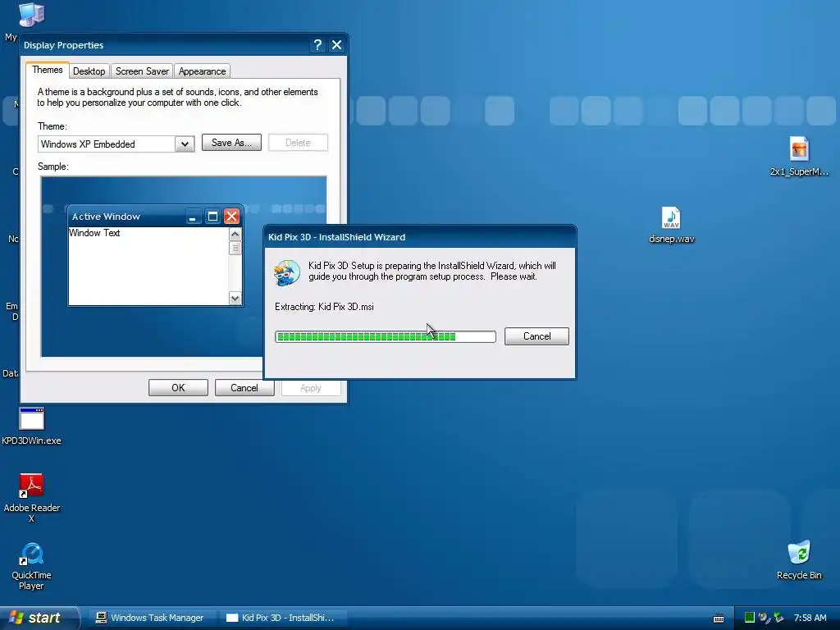840x630 pixels.
Task: Click the Save As... button
Action: pyautogui.click(x=231, y=143)
